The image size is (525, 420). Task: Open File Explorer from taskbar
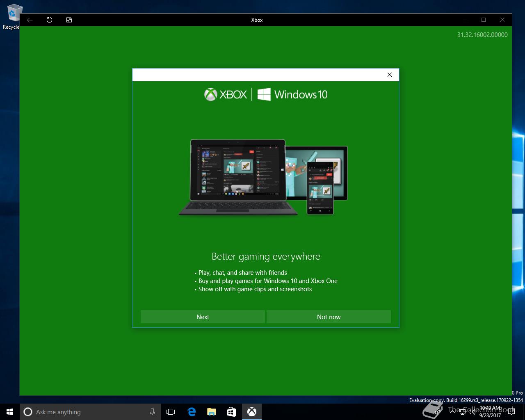point(211,412)
